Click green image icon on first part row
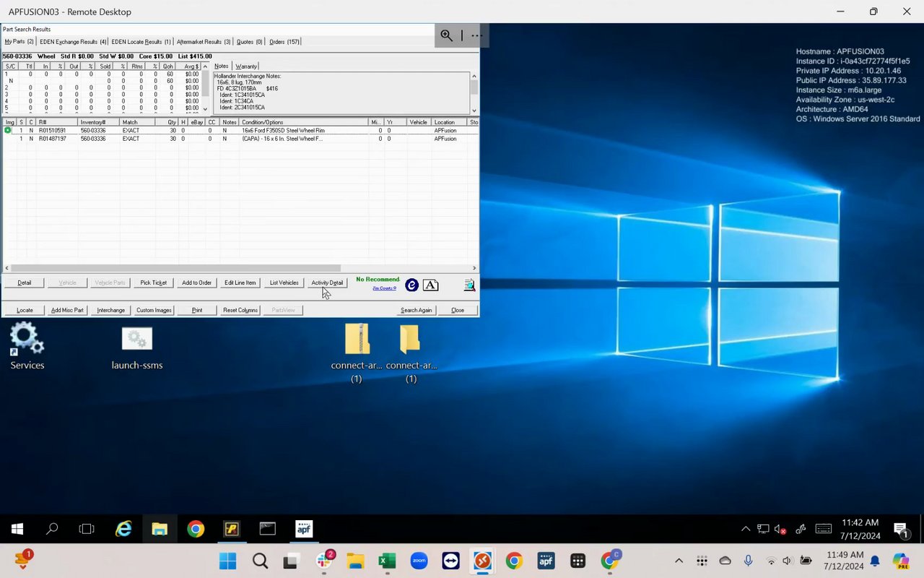Viewport: 924px width, 578px height. (x=8, y=131)
